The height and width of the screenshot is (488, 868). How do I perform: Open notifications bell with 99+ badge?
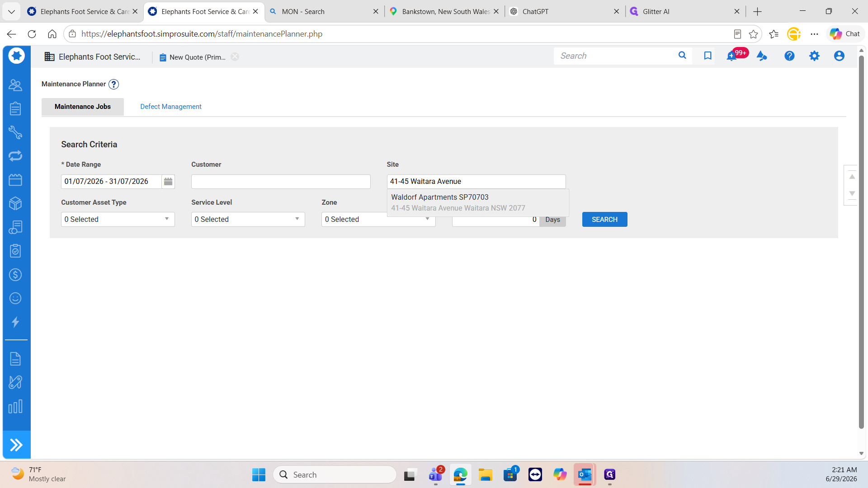pyautogui.click(x=732, y=56)
